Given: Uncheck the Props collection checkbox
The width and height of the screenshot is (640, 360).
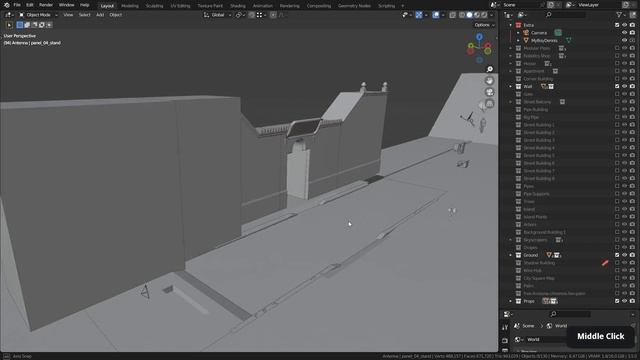Looking at the screenshot, I should (617, 302).
